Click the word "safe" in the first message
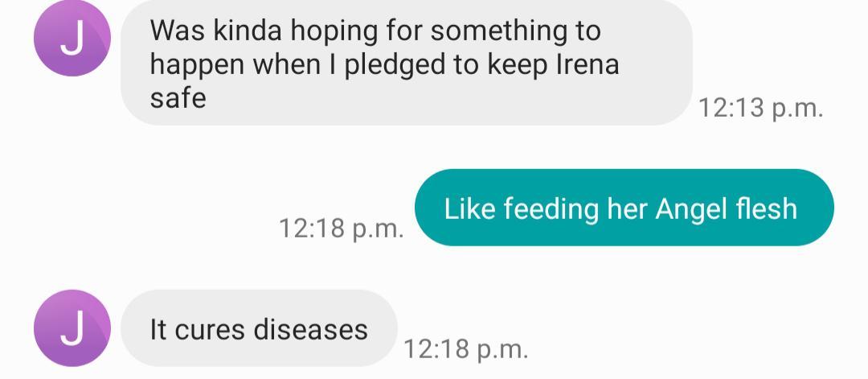This screenshot has height=379, width=868. pos(178,98)
